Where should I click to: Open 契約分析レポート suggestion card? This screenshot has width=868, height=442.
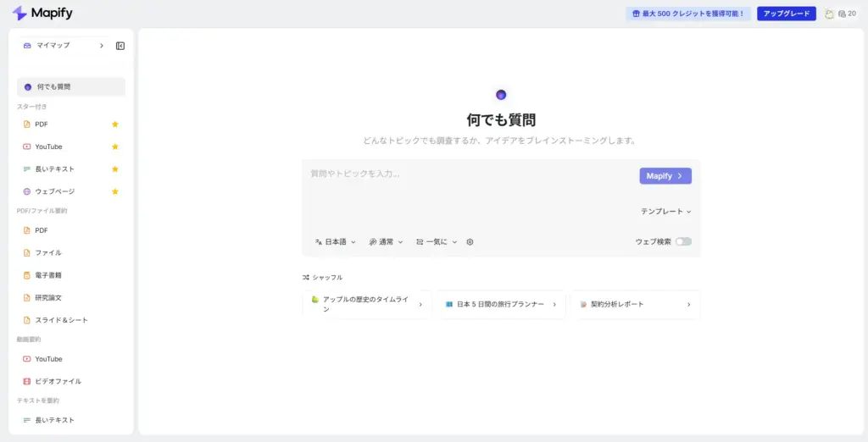[x=636, y=304]
